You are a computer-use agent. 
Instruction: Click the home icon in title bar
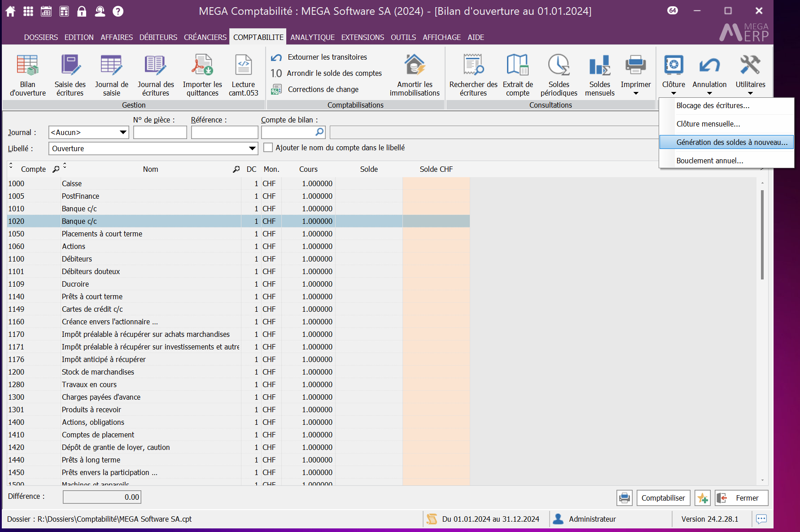[x=10, y=11]
